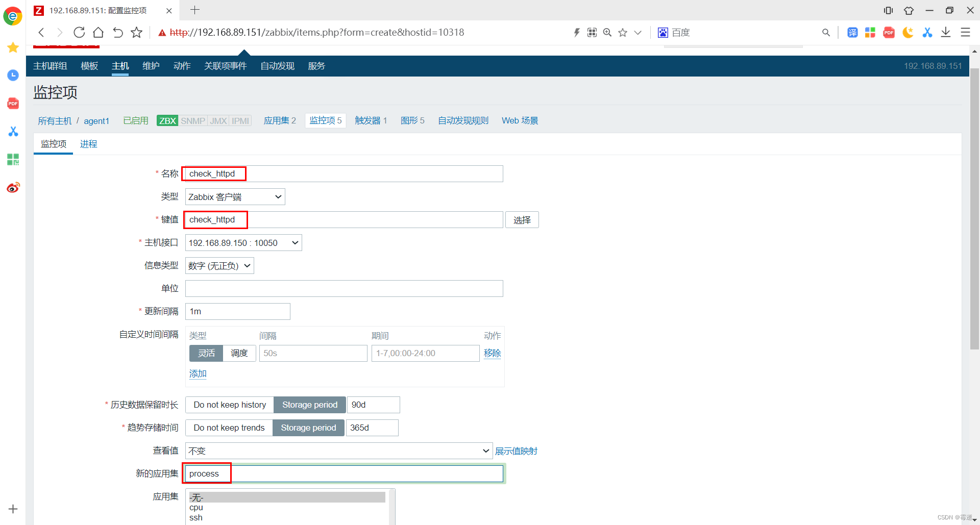Screen dimensions: 980x525
Task: Choose Do not keep history
Action: pyautogui.click(x=230, y=405)
